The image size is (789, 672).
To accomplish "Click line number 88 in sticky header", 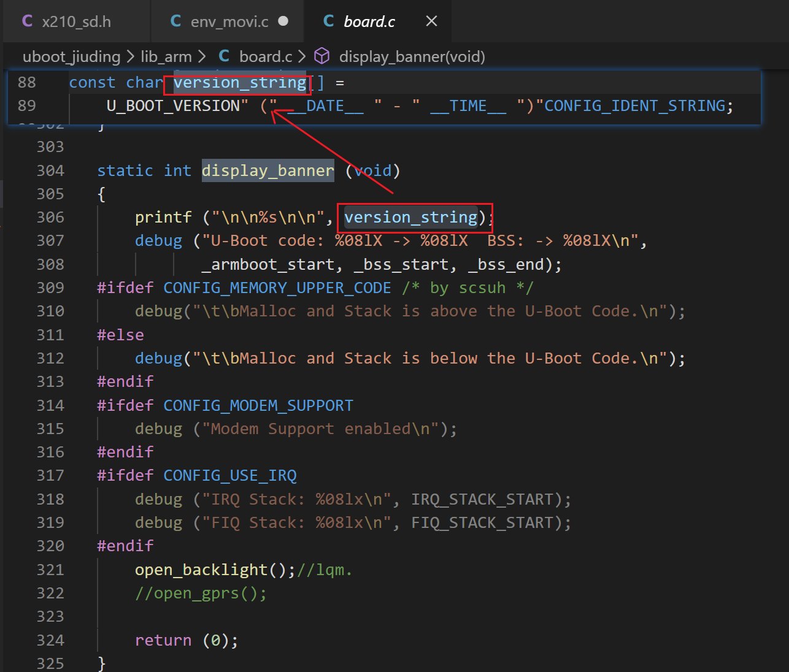I will coord(27,82).
